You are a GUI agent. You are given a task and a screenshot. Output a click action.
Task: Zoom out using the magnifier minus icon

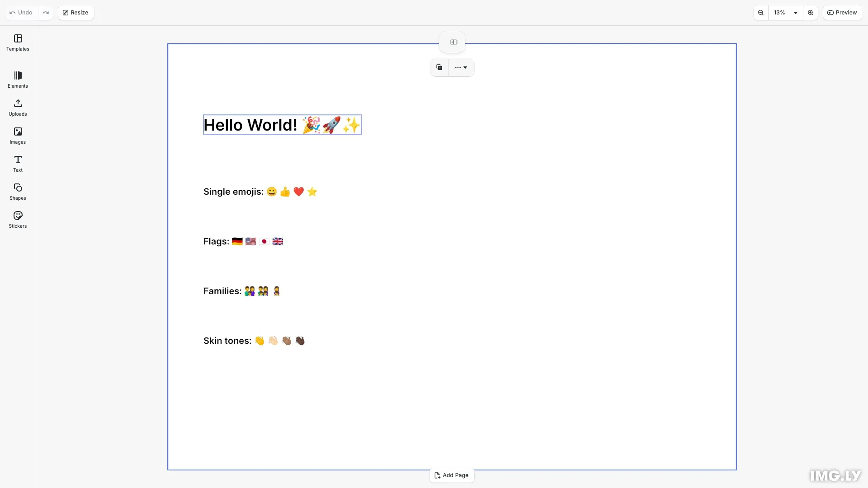click(x=761, y=12)
